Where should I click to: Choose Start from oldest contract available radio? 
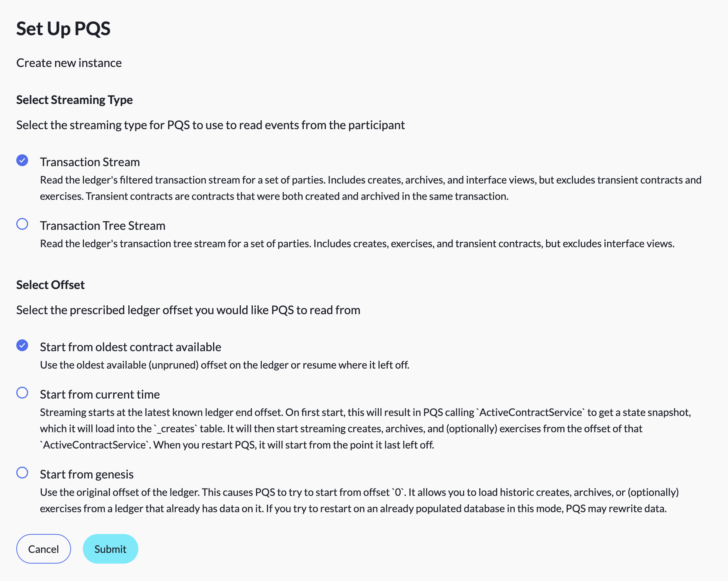22,345
